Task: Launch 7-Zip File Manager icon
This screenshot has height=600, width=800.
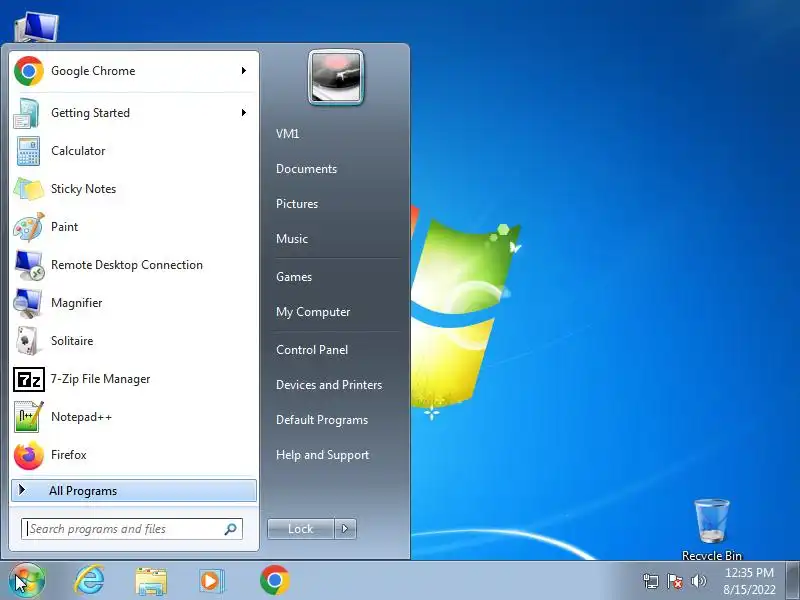Action: [x=29, y=380]
